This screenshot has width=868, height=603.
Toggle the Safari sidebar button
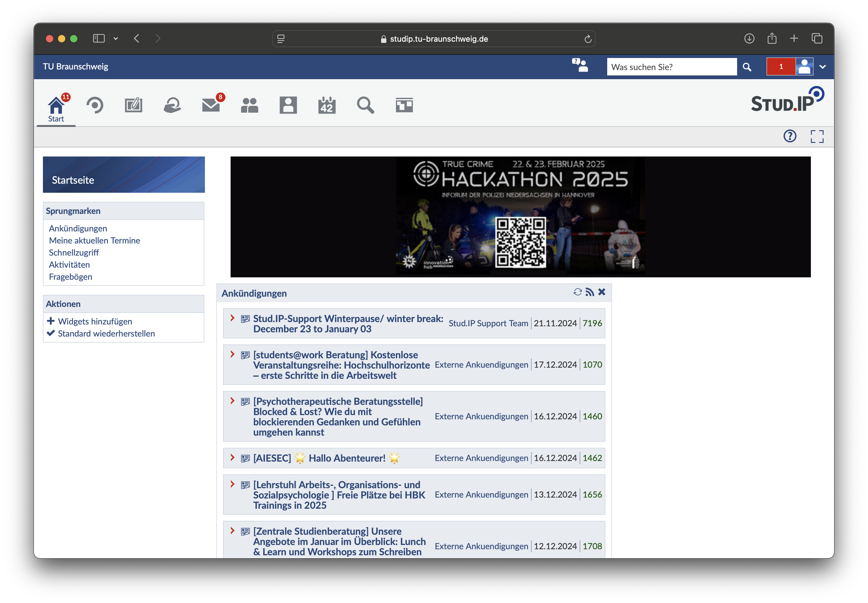click(x=99, y=39)
